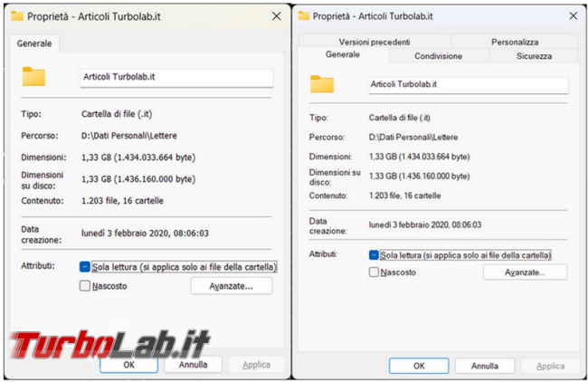This screenshot has height=382, width=588.
Task: Click Tipo value Cartella di file in left window
Action: [x=117, y=114]
